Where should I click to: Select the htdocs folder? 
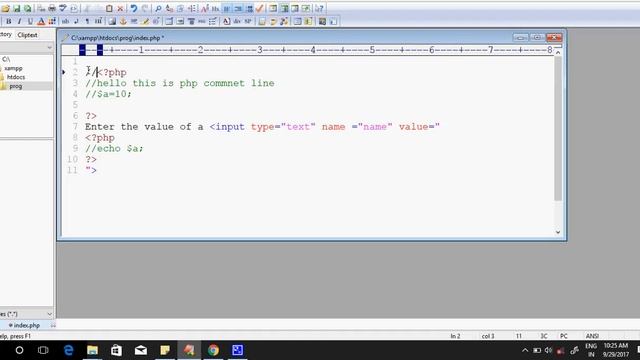click(16, 77)
